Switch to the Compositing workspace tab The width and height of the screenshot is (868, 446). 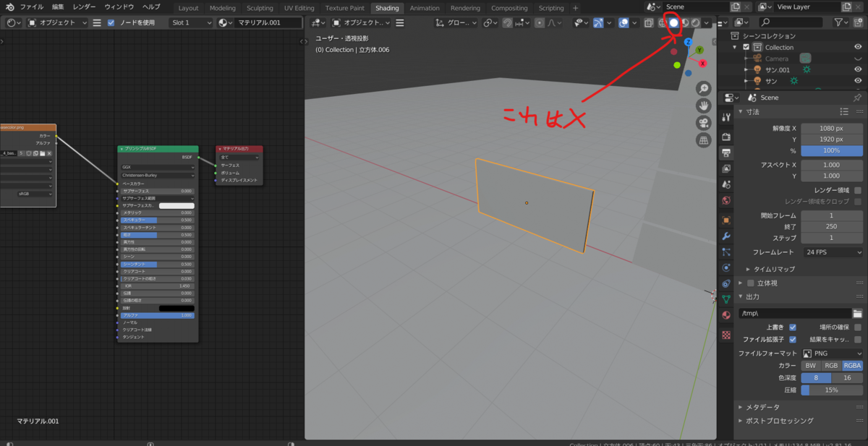click(509, 8)
